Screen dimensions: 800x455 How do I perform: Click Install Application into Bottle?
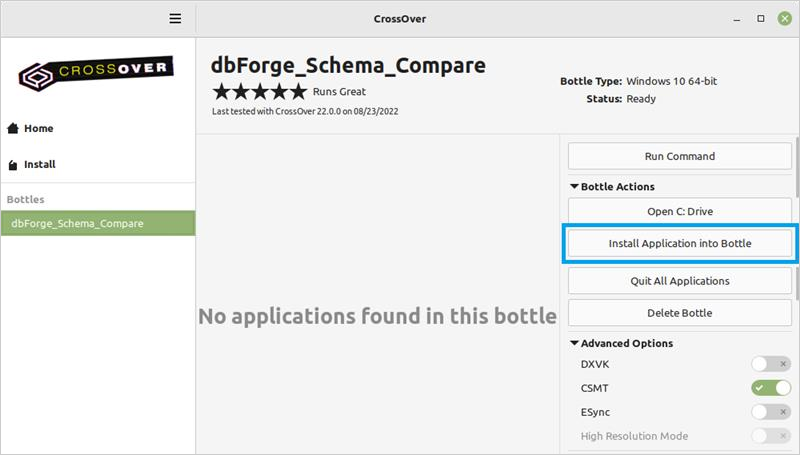680,243
